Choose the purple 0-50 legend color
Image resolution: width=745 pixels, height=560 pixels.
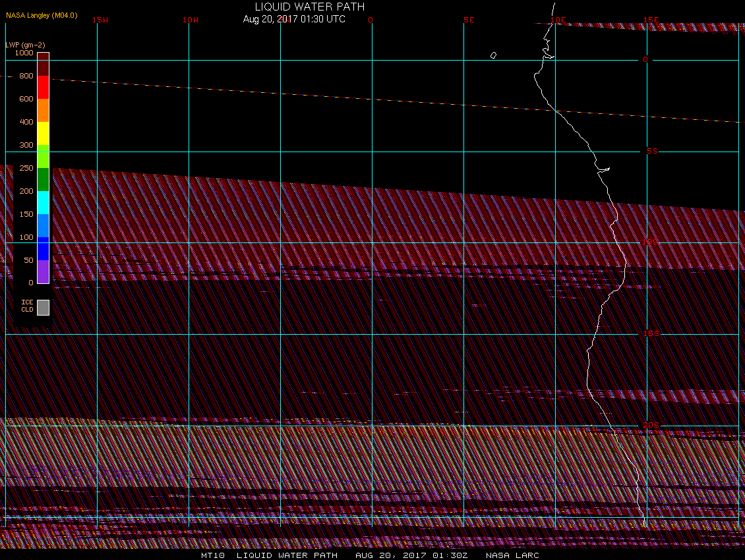43,271
